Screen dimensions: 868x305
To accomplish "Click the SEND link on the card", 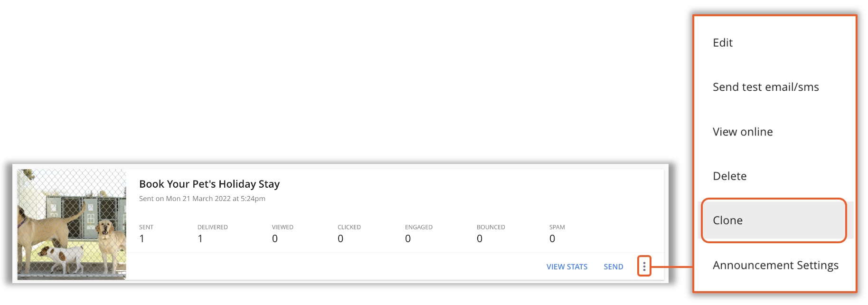I will 613,267.
